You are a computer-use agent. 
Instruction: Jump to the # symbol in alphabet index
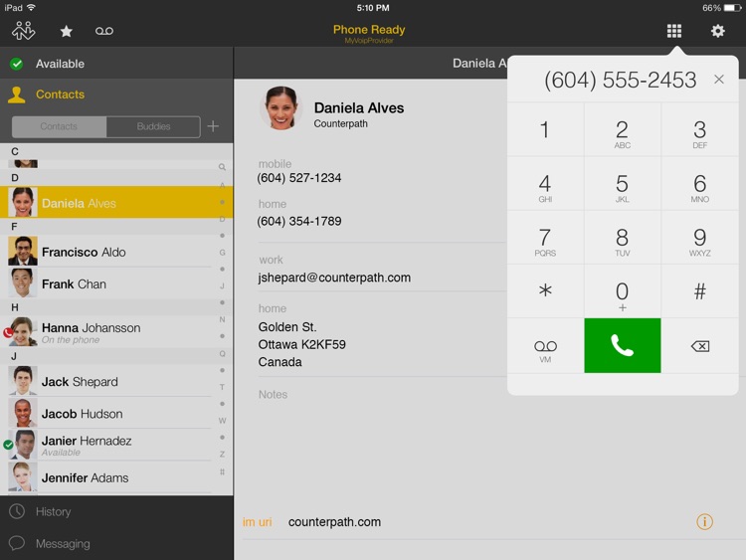(x=222, y=472)
